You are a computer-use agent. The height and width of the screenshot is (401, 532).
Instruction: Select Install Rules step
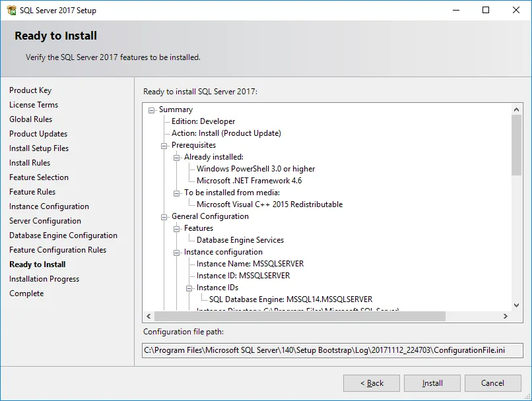coord(30,163)
